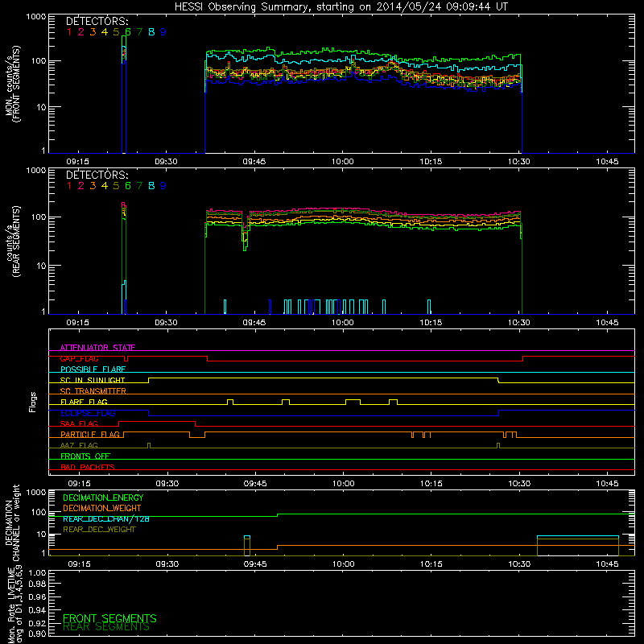The image size is (644, 644).
Task: Click detector 8 in the rear segments legend
Action: (151, 186)
